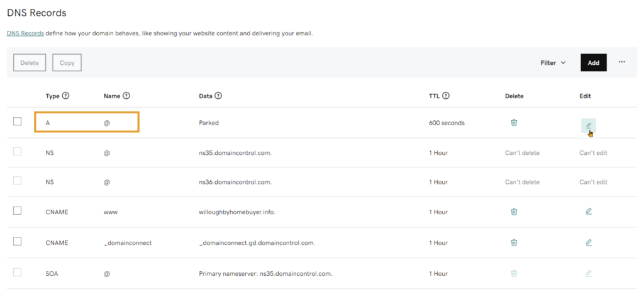Edit the _domainconnect CNAME record
The width and height of the screenshot is (644, 301).
(589, 242)
